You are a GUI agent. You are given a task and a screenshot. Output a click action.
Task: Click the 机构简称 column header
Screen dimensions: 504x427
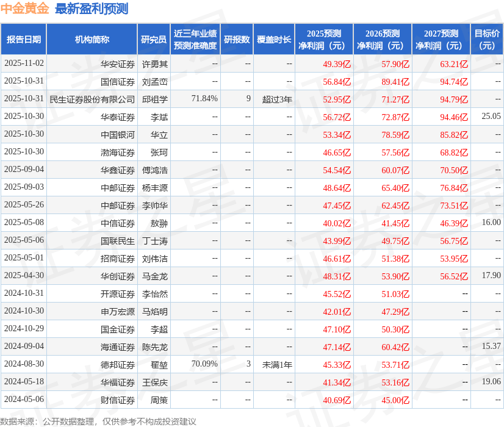tap(92, 40)
